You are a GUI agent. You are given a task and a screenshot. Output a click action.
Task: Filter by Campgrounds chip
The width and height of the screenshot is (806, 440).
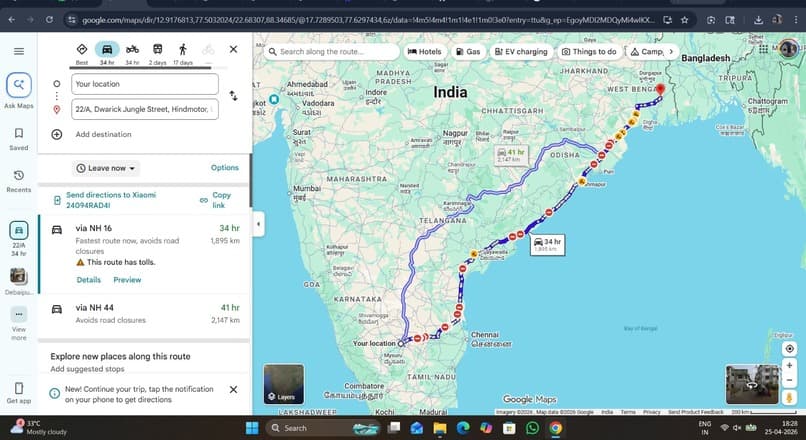point(647,51)
